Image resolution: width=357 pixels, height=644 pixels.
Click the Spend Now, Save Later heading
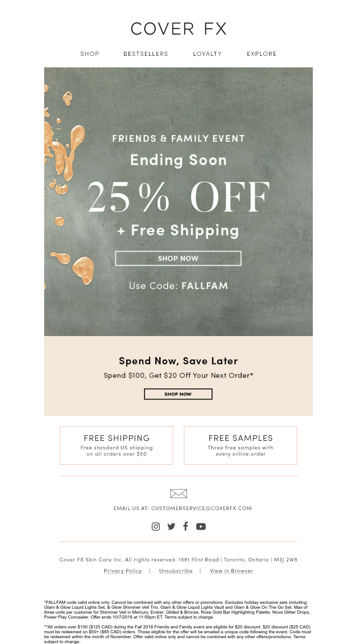pos(178,361)
